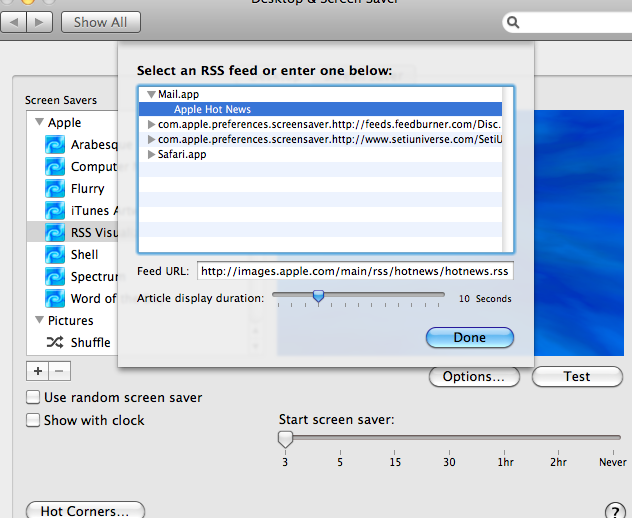Click the Feed URL text field
This screenshot has height=518, width=632.
[355, 271]
